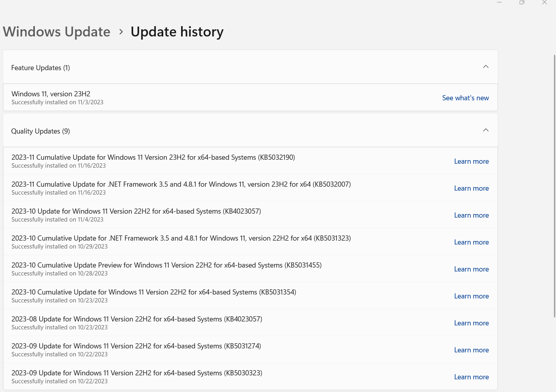Click 'Successfully installed on 10/29/2023' text

[x=59, y=247]
